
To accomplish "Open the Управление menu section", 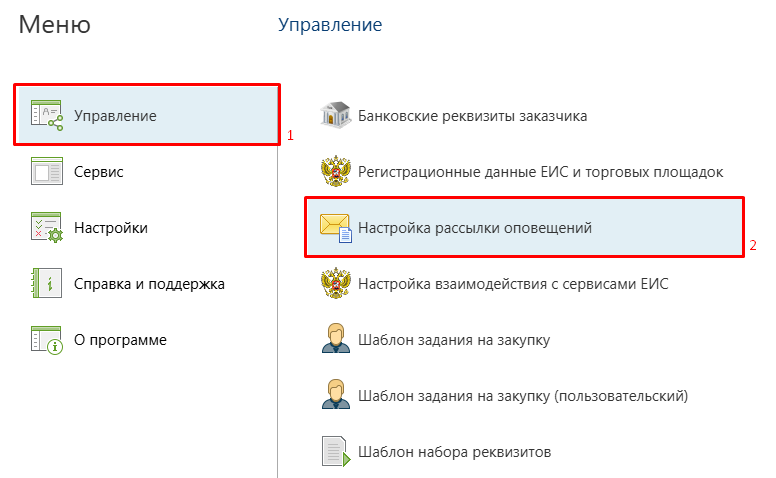I will point(115,116).
